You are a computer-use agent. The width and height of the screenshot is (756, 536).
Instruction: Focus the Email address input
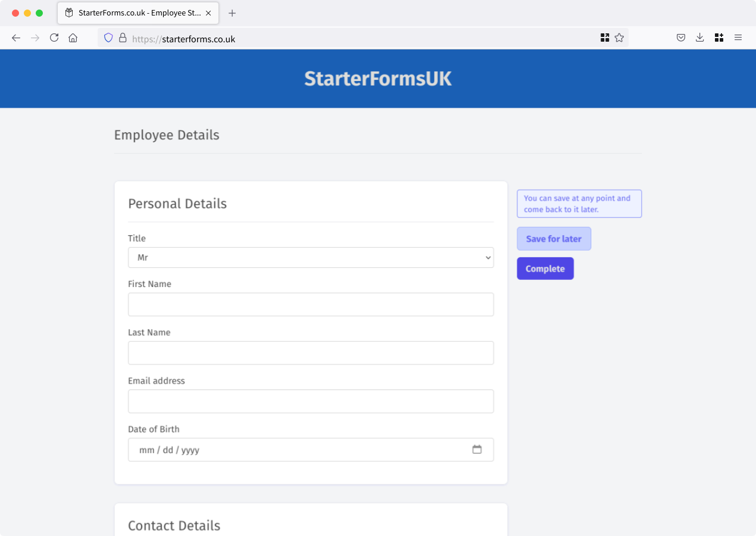(311, 401)
